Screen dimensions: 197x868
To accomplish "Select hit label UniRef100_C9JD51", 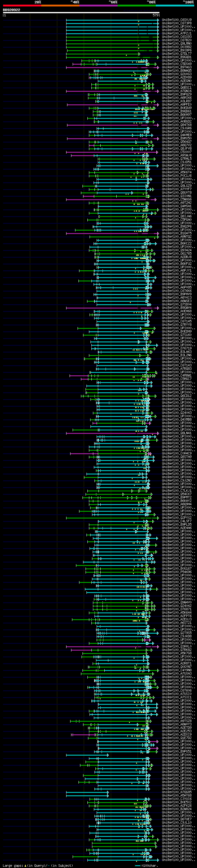I will [177, 162].
